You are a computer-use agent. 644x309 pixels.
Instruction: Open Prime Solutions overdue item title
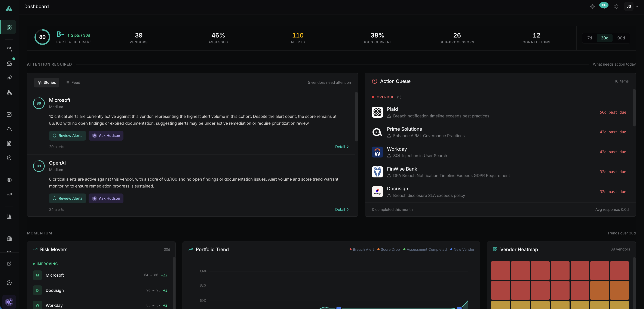pos(404,129)
